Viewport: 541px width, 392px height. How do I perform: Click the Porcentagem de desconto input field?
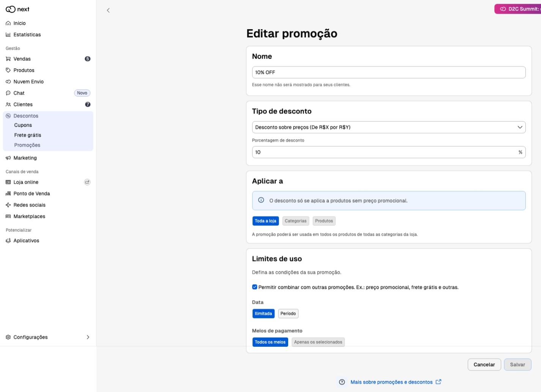pyautogui.click(x=389, y=152)
